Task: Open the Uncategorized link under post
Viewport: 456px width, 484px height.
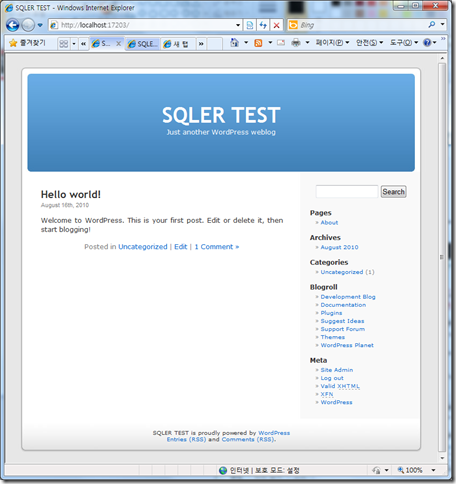Action: click(143, 247)
